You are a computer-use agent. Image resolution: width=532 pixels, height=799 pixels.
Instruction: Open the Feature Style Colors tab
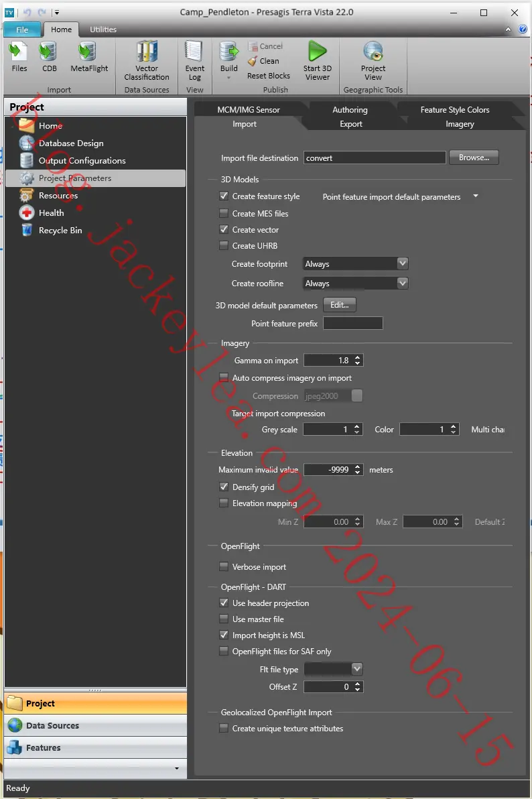[x=454, y=109]
